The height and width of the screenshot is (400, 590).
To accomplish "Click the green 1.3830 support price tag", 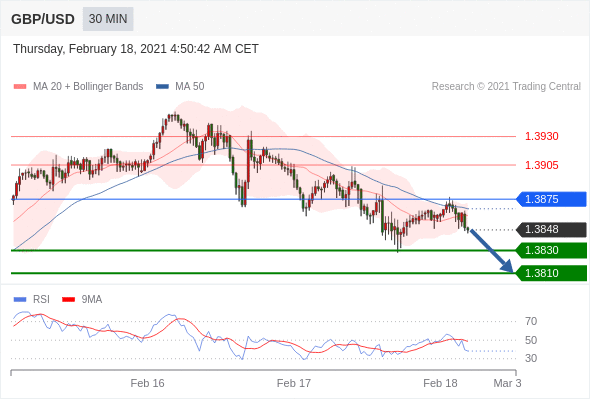I will 551,250.
